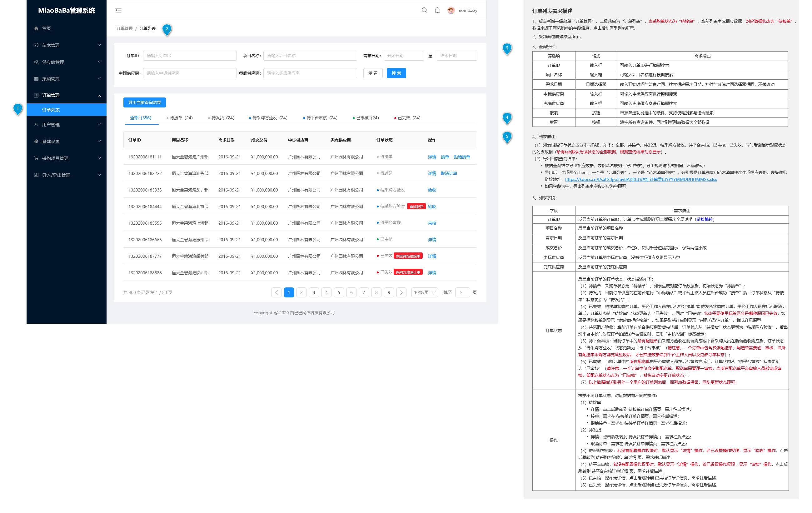The height and width of the screenshot is (513, 812).
Task: Open notifications bell icon
Action: point(437,10)
